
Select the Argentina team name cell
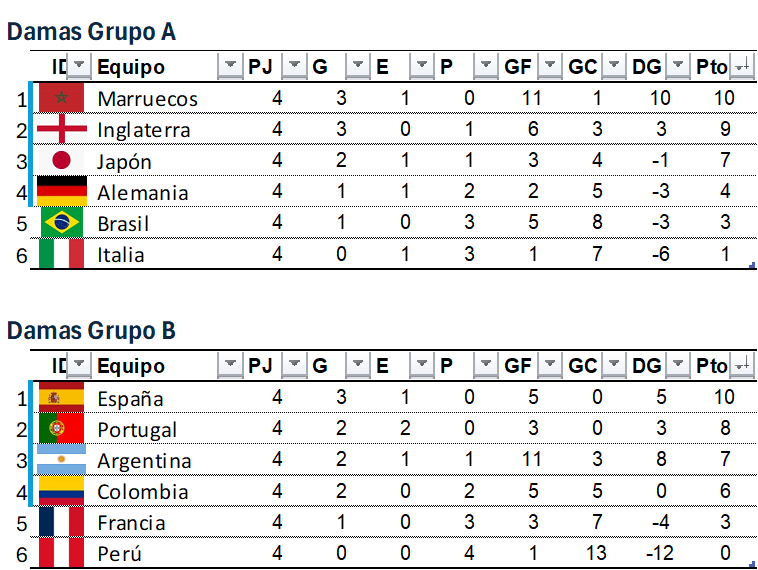tap(144, 461)
